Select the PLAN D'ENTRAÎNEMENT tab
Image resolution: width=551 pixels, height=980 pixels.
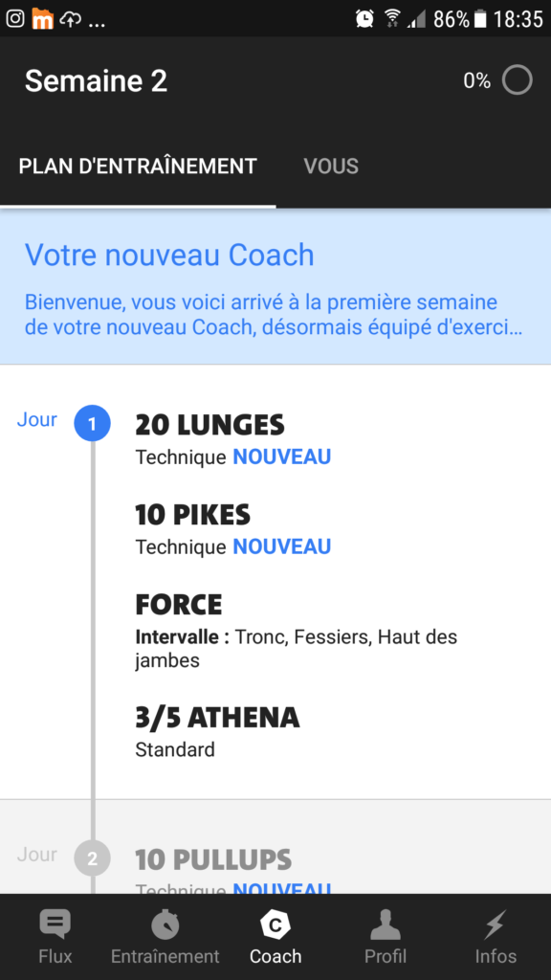138,167
